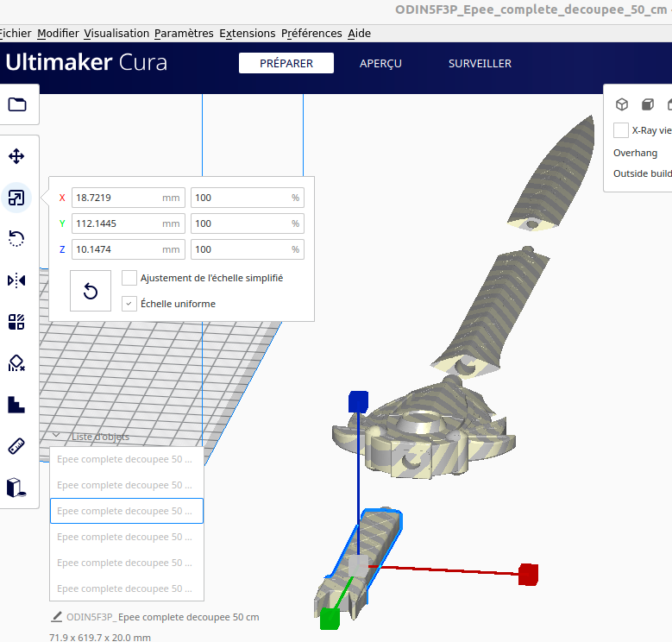Click the project name ODIN5F3P_Epee complete decoupee
672x642 pixels.
point(163,617)
